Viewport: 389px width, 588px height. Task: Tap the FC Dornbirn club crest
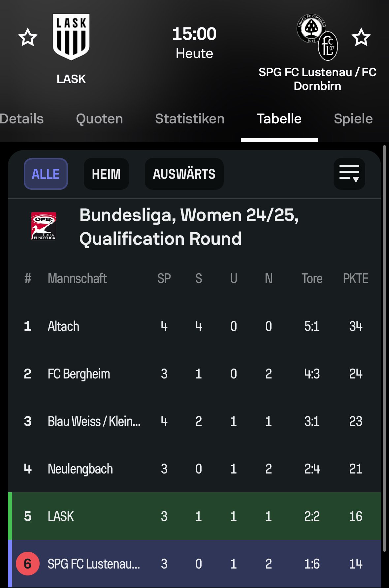pyautogui.click(x=311, y=29)
